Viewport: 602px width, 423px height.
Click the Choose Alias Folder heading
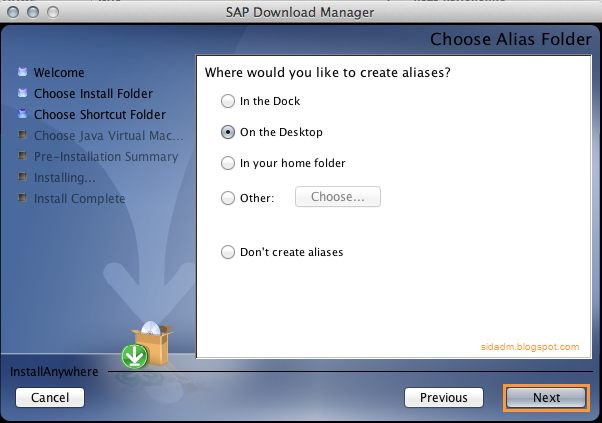[x=511, y=39]
